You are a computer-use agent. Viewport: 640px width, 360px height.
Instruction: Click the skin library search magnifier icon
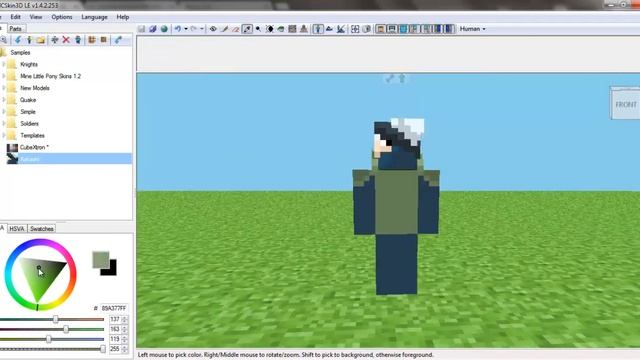point(4,40)
